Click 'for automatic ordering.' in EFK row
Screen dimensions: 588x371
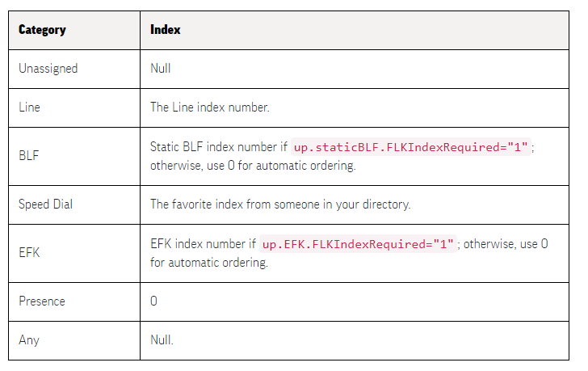pyautogui.click(x=209, y=263)
